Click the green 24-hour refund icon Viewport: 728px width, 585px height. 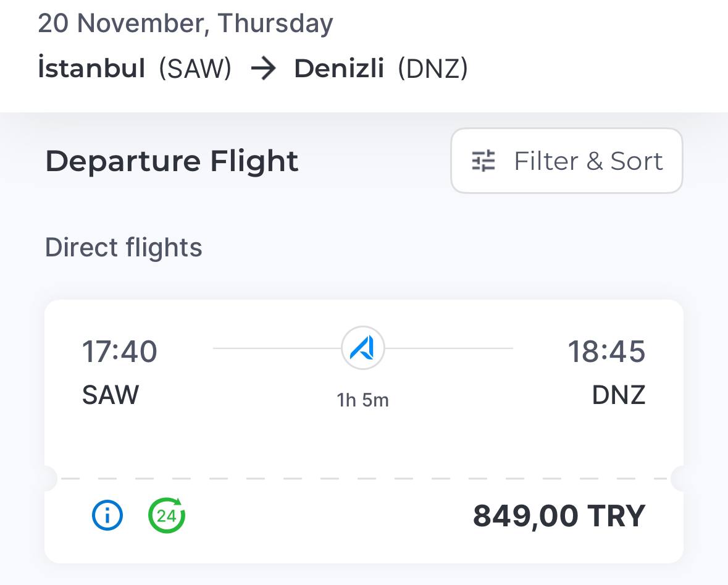(x=167, y=515)
